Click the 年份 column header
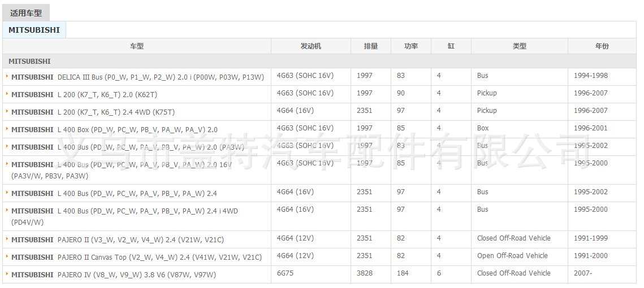The height and width of the screenshot is (288, 644). click(602, 46)
